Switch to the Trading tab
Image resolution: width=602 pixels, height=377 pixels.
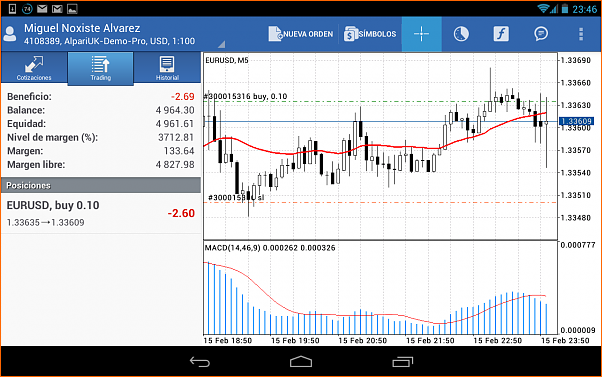[x=101, y=68]
